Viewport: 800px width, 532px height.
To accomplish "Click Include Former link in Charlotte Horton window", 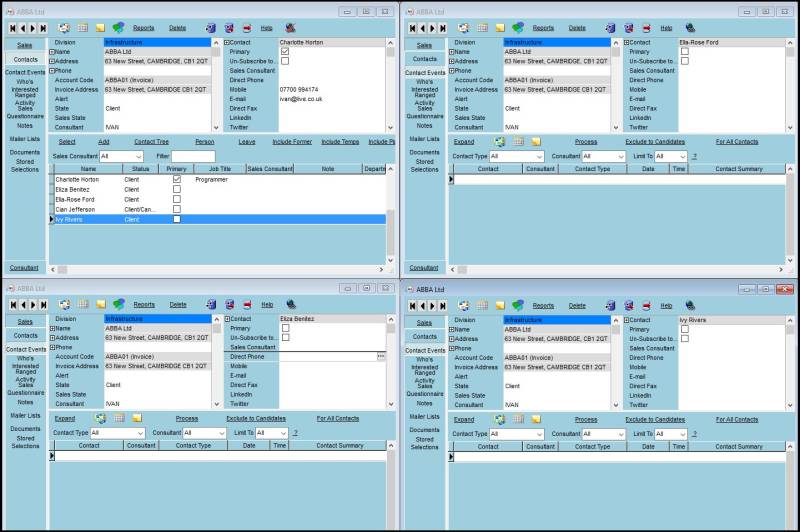I will tap(292, 141).
